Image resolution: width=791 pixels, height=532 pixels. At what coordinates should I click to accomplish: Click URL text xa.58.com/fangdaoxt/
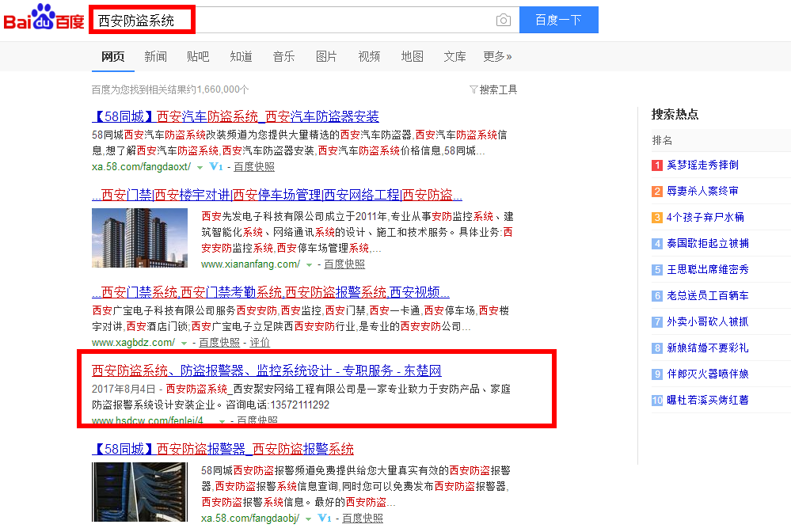[x=141, y=166]
